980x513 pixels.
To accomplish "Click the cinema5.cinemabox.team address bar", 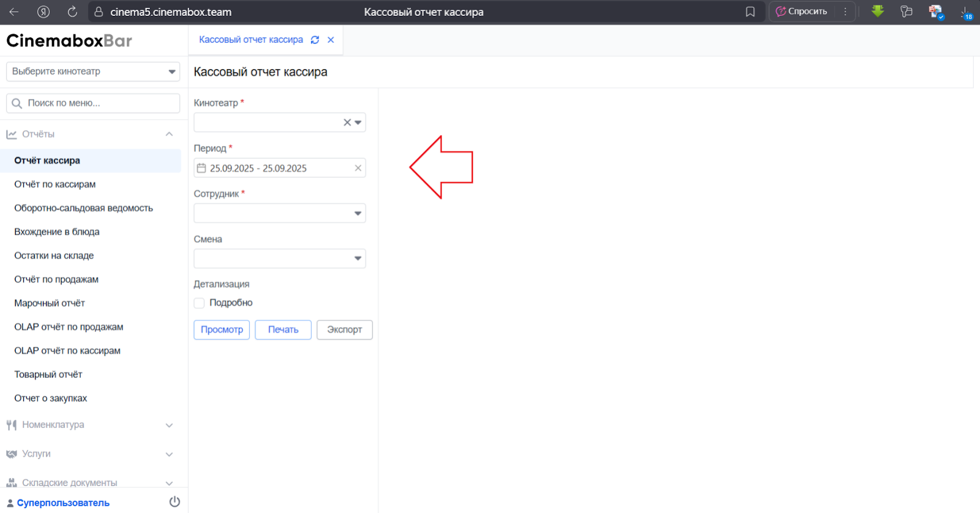I will tap(171, 12).
